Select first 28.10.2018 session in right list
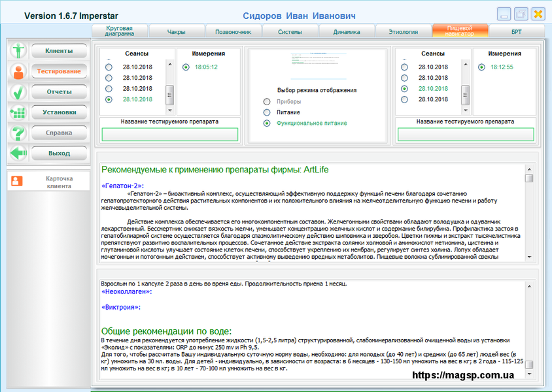Image resolution: width=552 pixels, height=392 pixels. (404, 67)
